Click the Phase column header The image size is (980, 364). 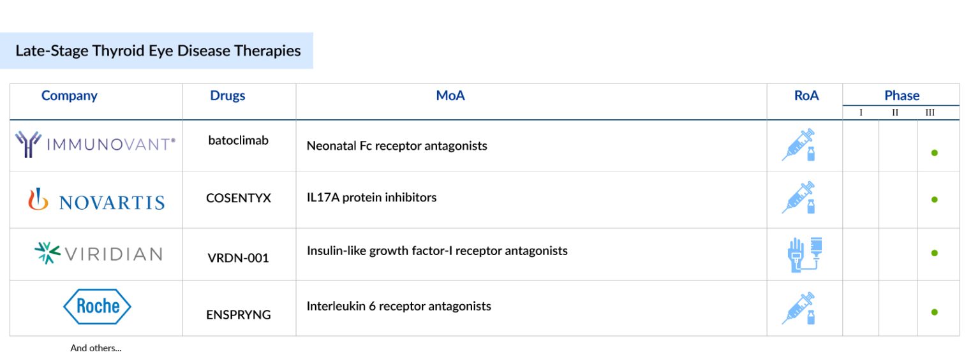pyautogui.click(x=902, y=96)
